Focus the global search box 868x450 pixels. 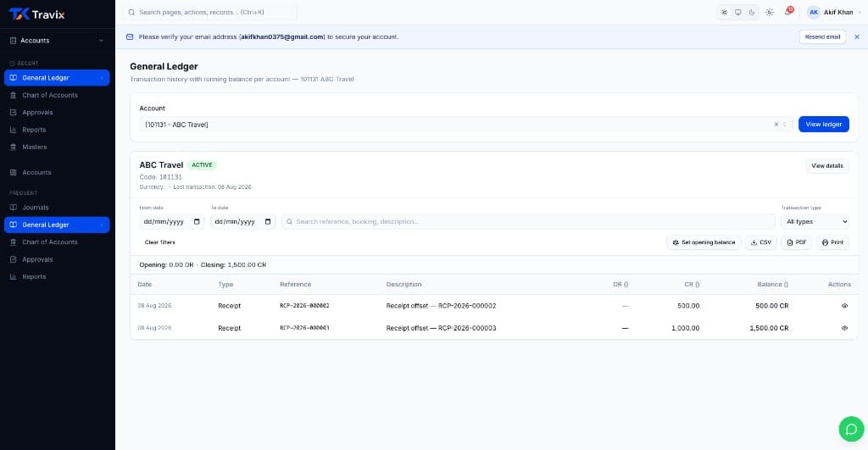(210, 12)
